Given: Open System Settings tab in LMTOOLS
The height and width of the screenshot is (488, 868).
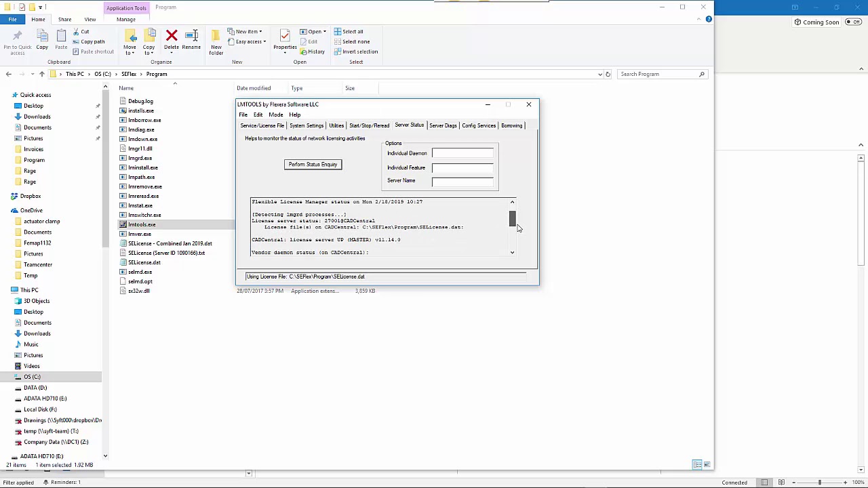Looking at the screenshot, I should click(x=307, y=125).
